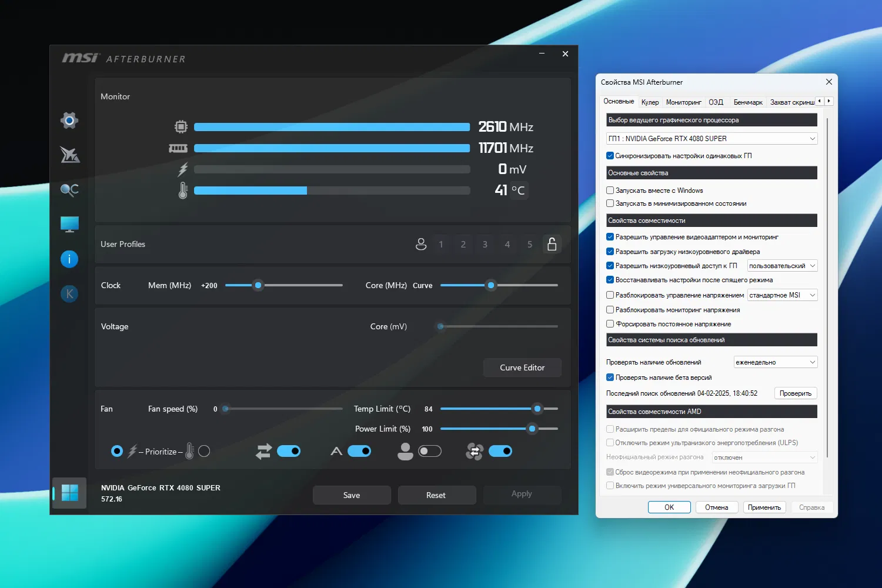Screen dimensions: 882x588
Task: Click the Применить button
Action: (x=764, y=507)
